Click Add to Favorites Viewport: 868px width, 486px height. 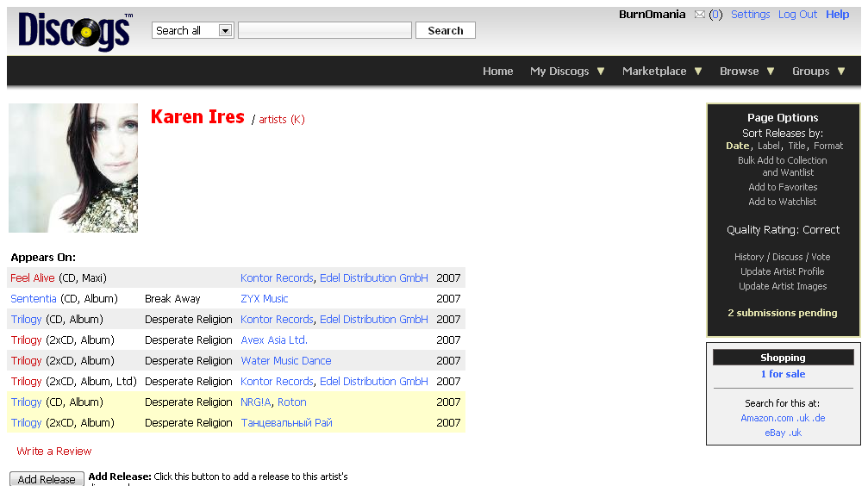(x=783, y=187)
